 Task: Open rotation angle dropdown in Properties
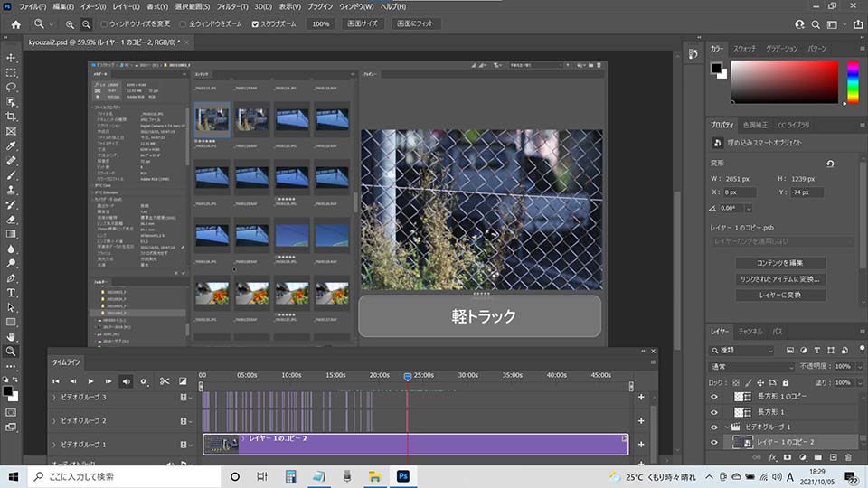point(749,209)
